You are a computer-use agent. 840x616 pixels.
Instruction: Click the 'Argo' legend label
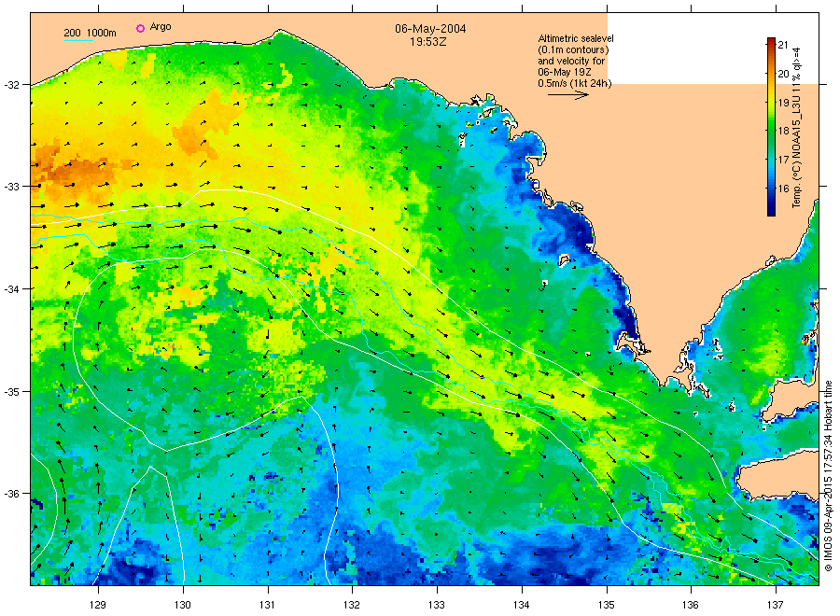(x=161, y=27)
